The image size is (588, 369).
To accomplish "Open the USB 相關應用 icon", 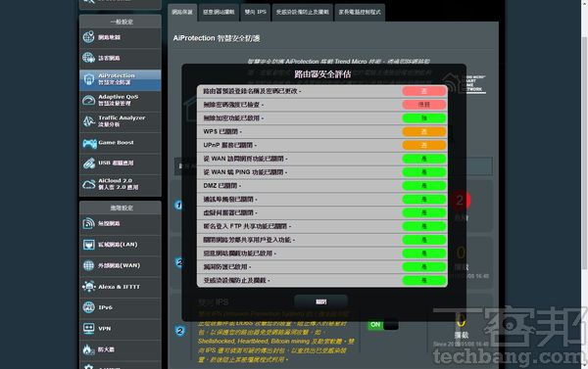I will coord(89,162).
